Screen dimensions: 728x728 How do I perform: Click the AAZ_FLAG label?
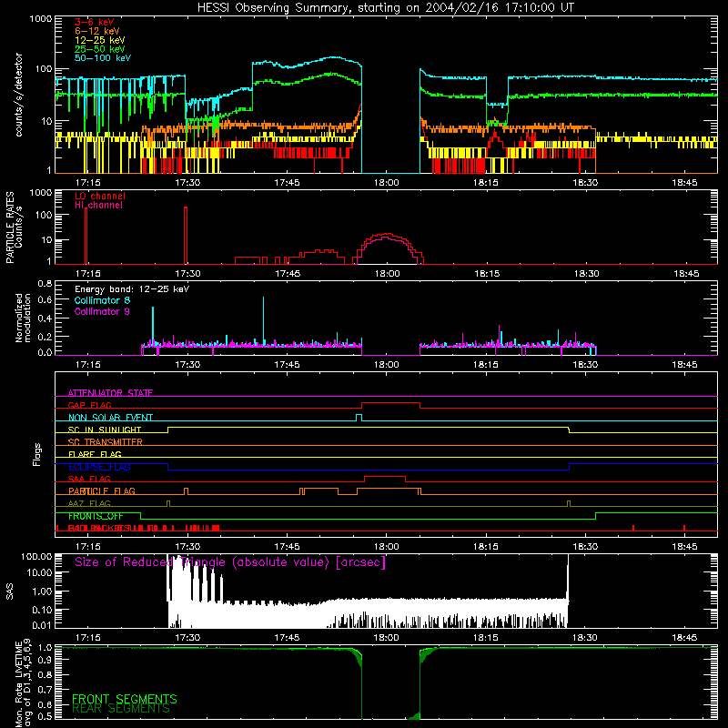click(89, 504)
